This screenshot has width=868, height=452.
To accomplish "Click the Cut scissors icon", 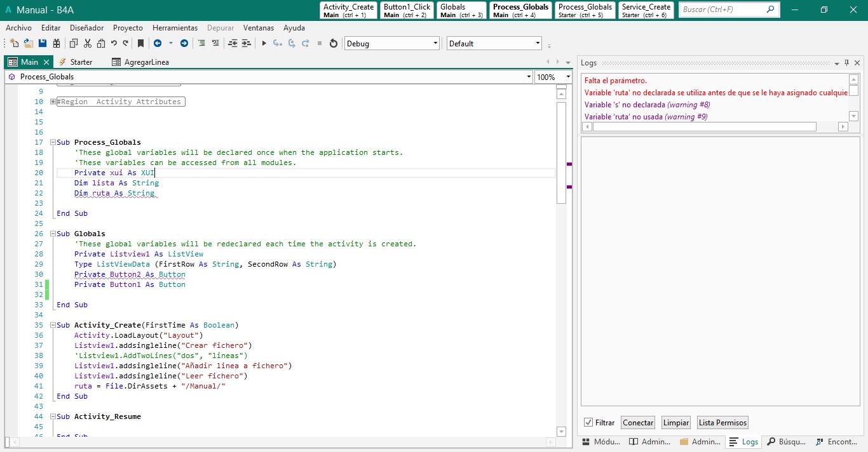I will pos(87,44).
